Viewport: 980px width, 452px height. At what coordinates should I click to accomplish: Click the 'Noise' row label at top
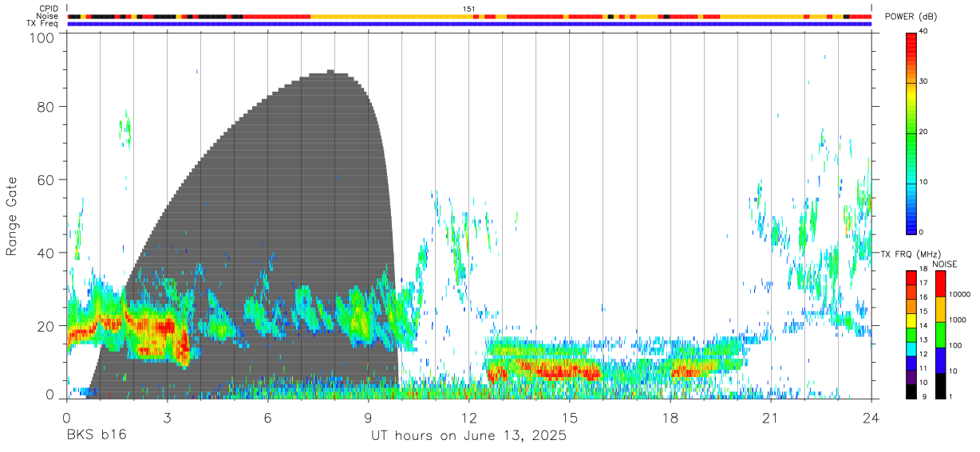click(48, 16)
